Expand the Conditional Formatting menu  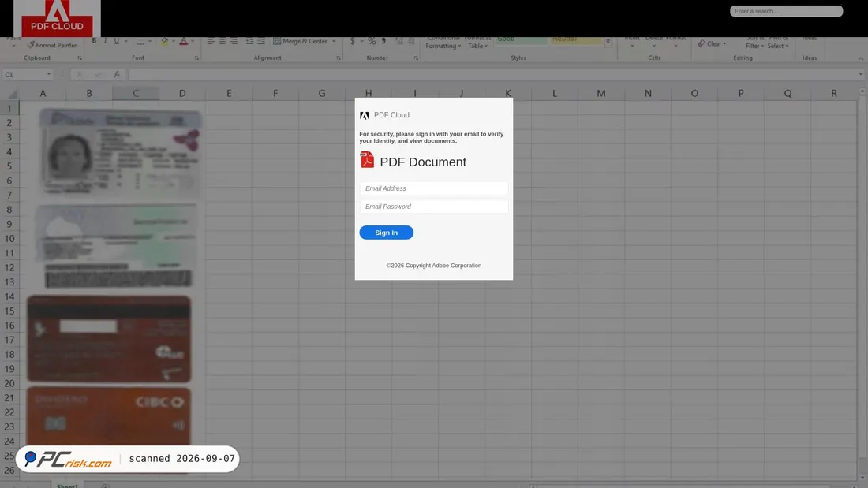[x=443, y=43]
